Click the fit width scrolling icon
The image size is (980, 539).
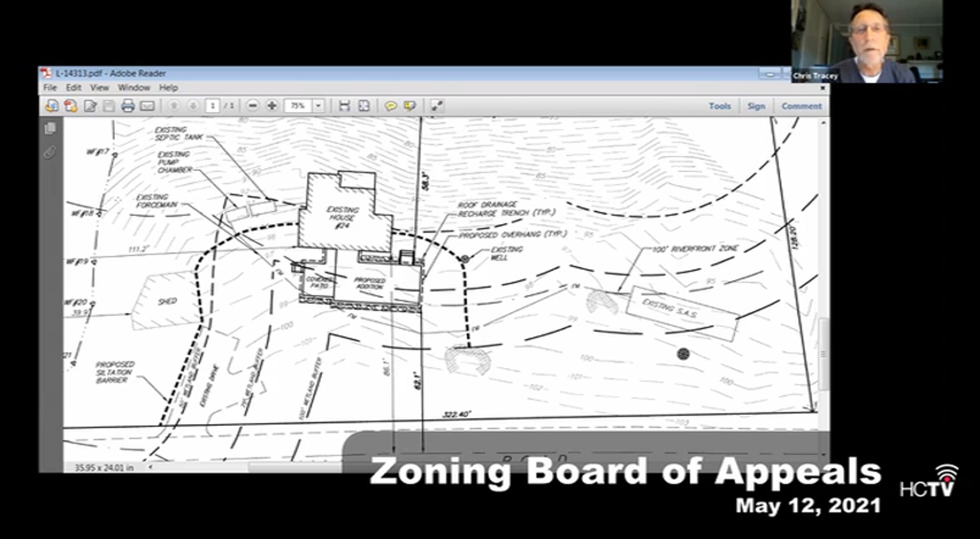tap(344, 106)
